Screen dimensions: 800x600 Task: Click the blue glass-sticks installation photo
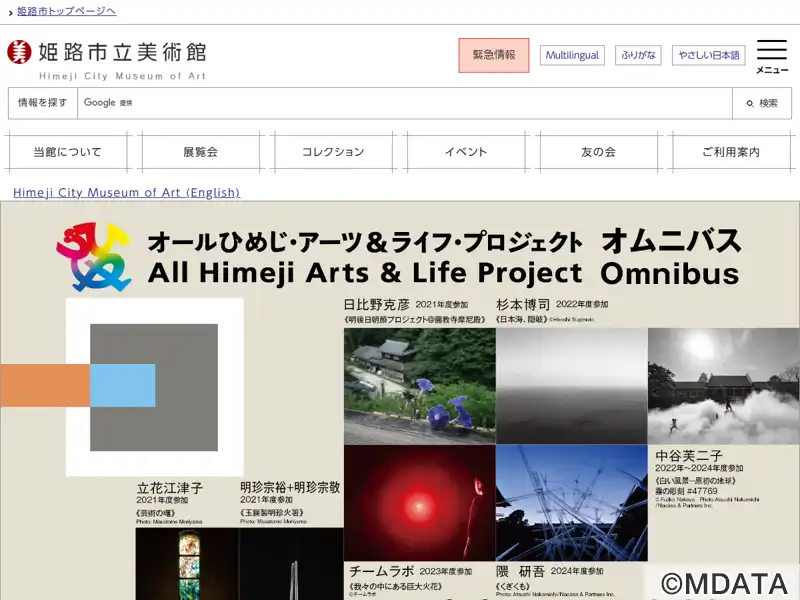[x=571, y=503]
